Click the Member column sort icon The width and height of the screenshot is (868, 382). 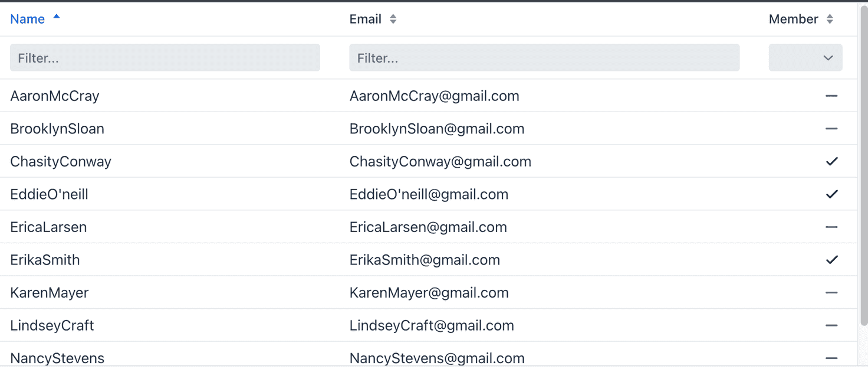[x=830, y=19]
